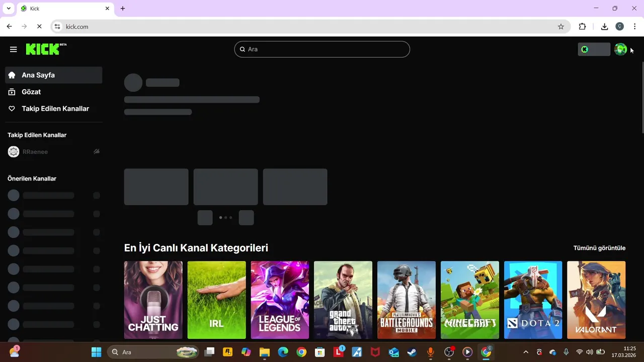This screenshot has height=362, width=644.
Task: Open Google Chrome taskbar icon
Action: (x=301, y=352)
